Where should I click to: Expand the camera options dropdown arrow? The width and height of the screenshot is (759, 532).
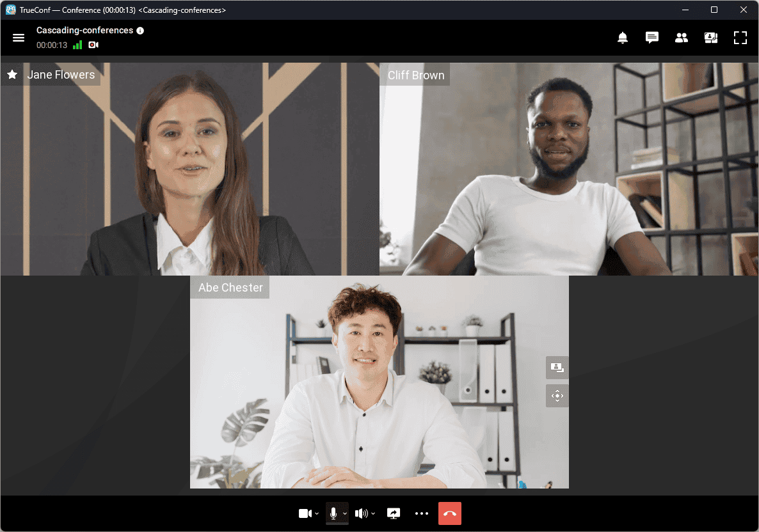click(317, 513)
